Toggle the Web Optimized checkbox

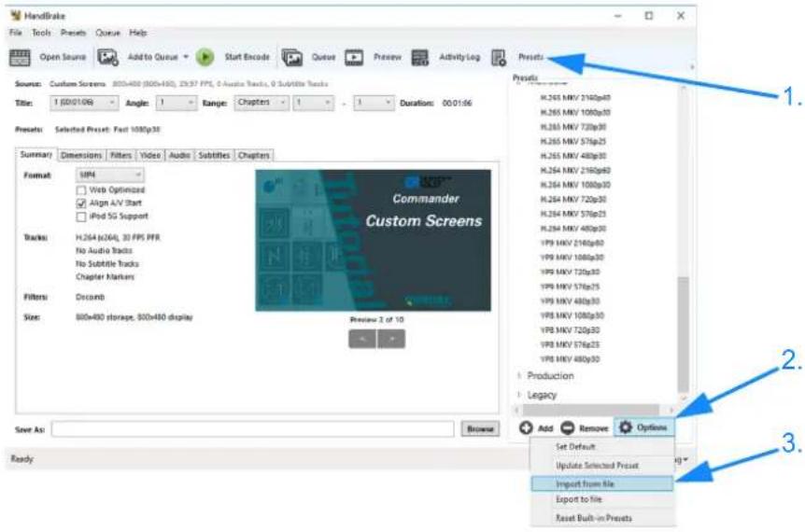pyautogui.click(x=81, y=190)
